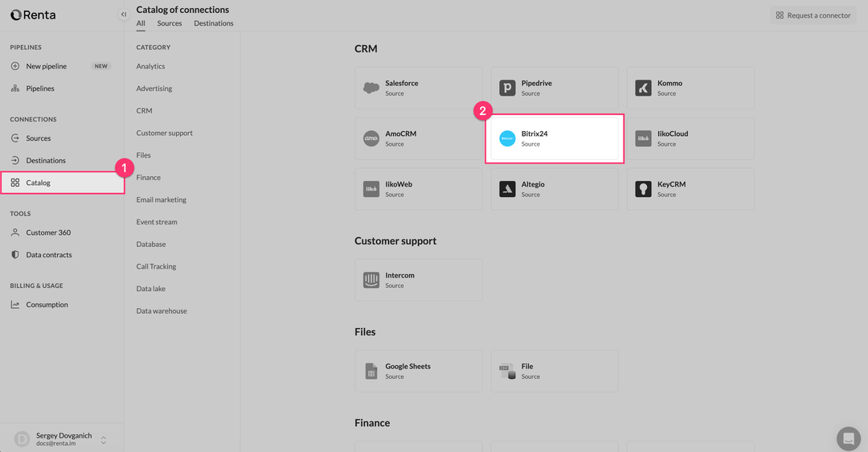Click the Google Sheets icon
The image size is (868, 452).
[x=371, y=371]
